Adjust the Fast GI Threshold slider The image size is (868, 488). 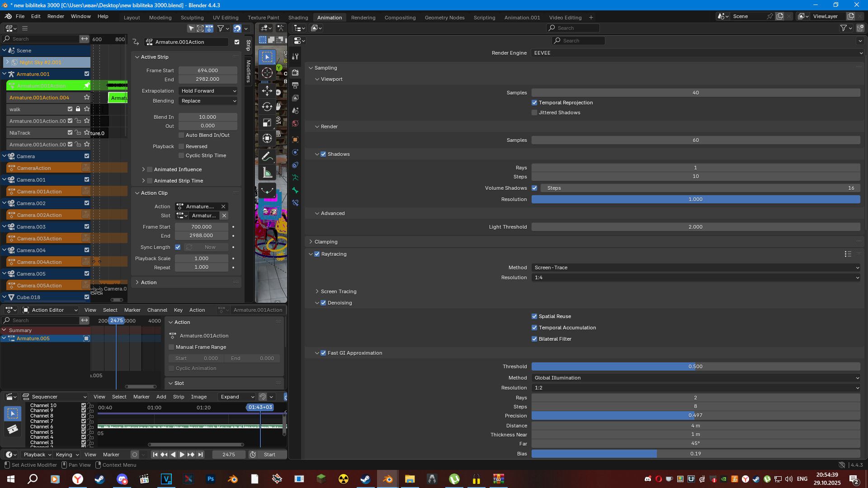click(695, 366)
